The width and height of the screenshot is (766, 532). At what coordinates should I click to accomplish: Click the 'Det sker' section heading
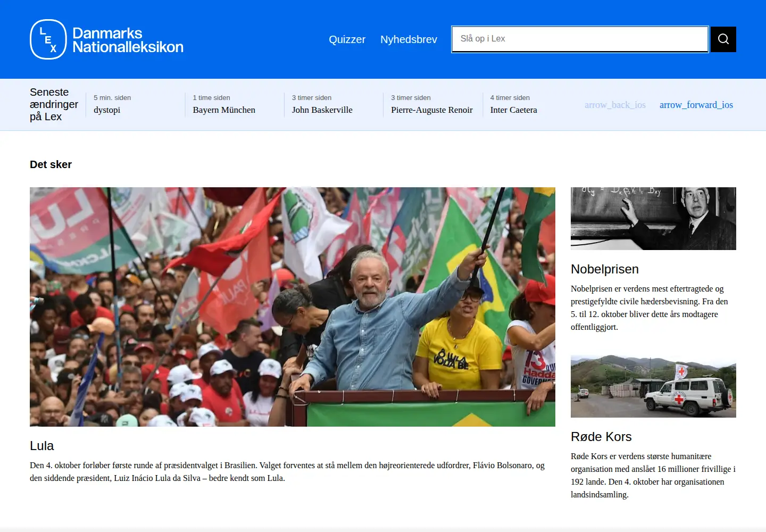point(51,164)
